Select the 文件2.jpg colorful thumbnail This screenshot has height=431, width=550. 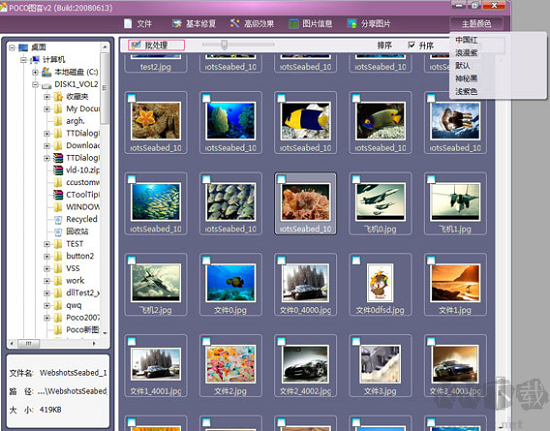click(231, 364)
